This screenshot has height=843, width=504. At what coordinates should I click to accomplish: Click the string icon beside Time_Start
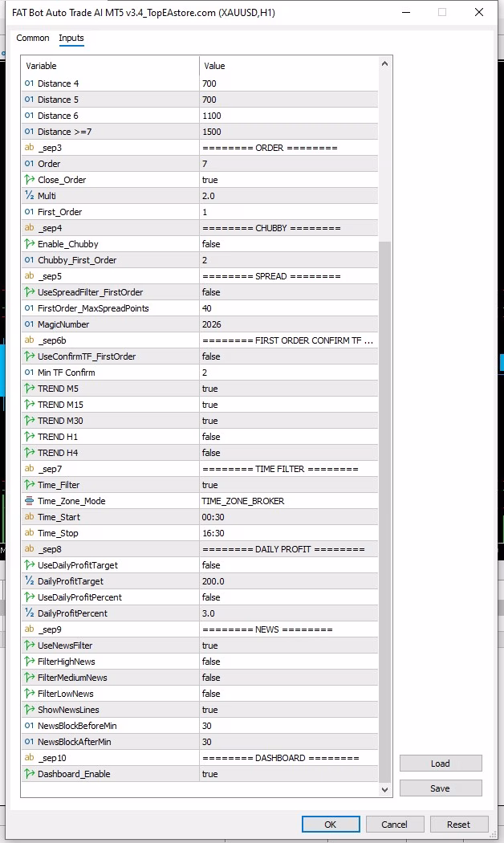click(x=29, y=517)
